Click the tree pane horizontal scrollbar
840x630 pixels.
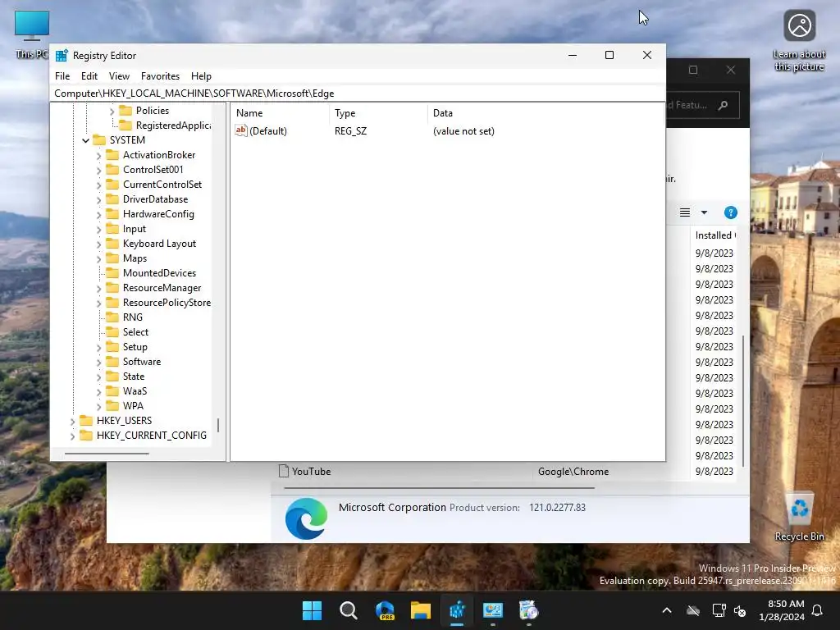coord(107,454)
